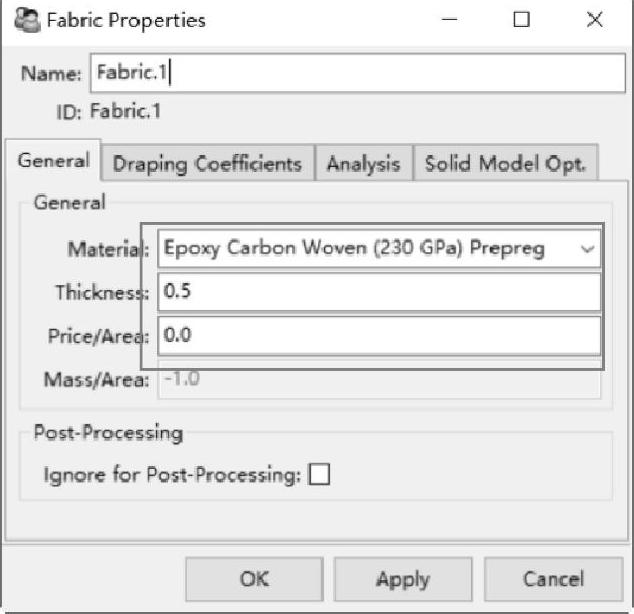Close the Fabric Properties dialog
Screen dimensions: 634x614
[595, 20]
